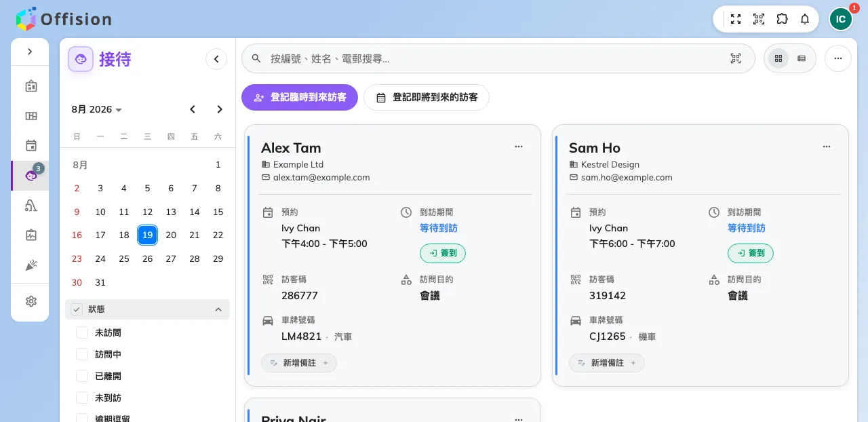Add a note to Alex Tam's card

(299, 363)
